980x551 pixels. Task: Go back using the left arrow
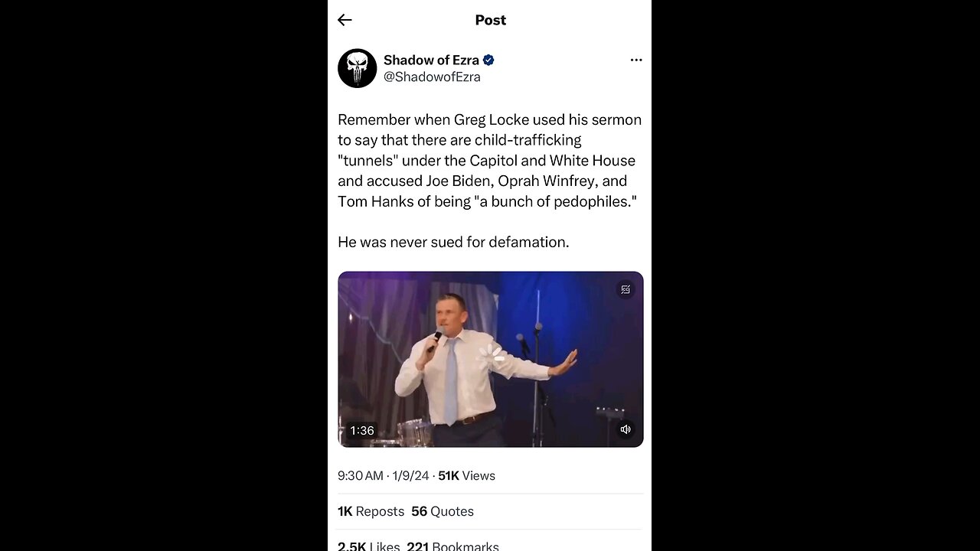[345, 20]
